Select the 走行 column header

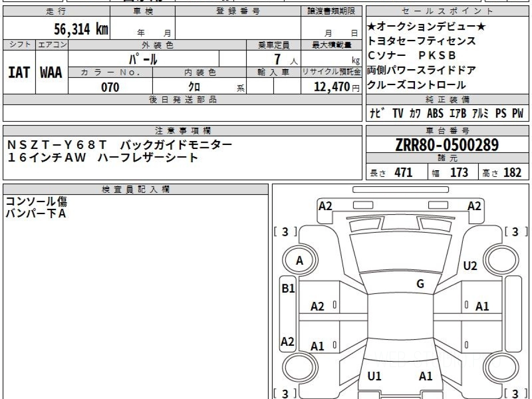point(56,12)
